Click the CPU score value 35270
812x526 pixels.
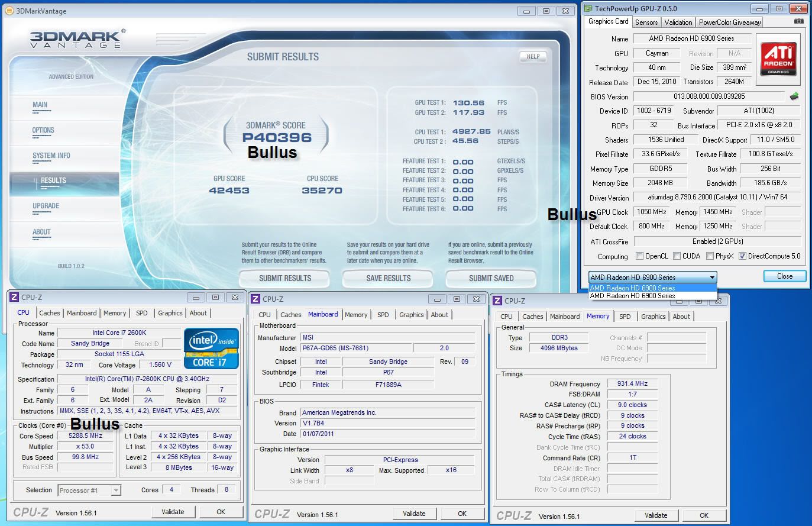[322, 191]
